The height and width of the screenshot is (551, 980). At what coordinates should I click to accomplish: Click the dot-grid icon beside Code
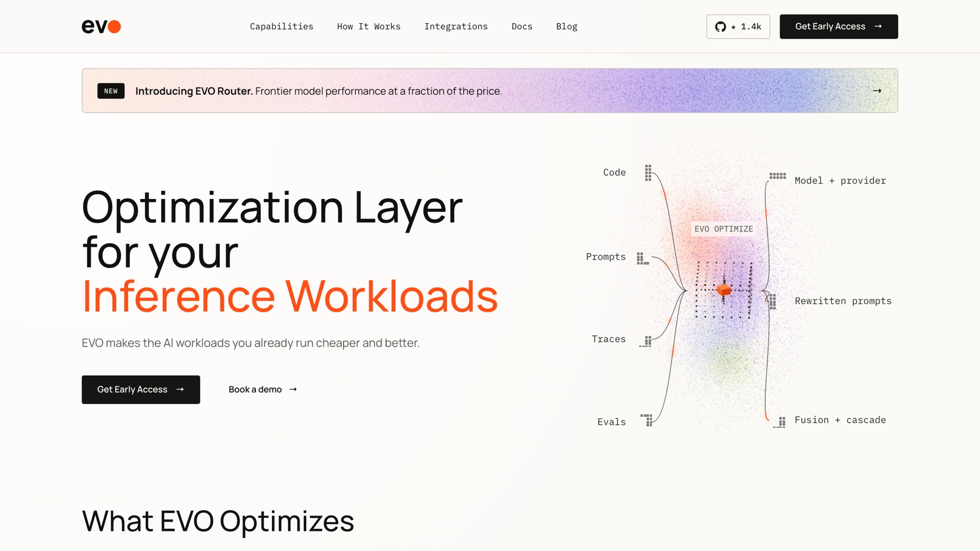648,173
